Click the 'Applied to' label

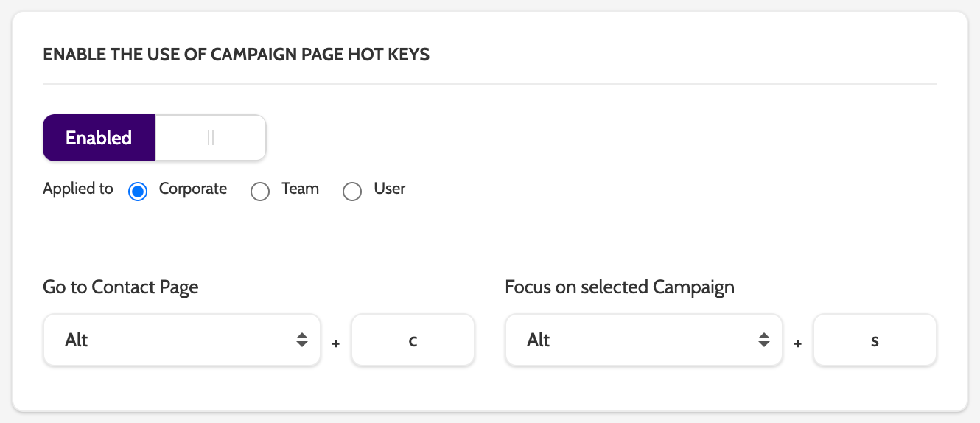click(78, 189)
